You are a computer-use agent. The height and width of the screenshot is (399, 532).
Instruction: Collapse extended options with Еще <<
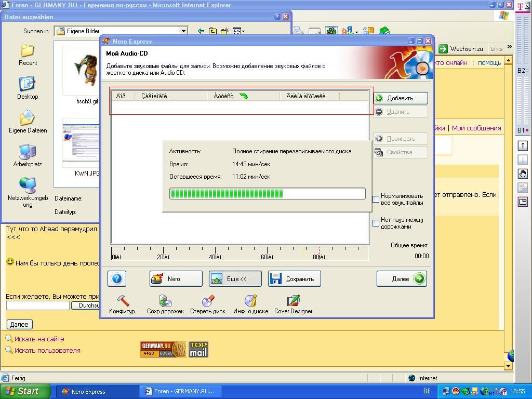point(235,279)
